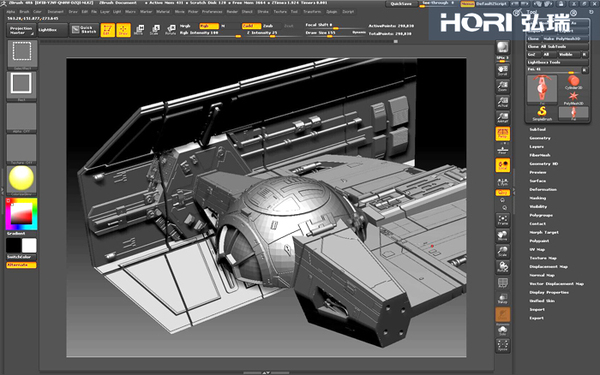Expand the Deformation section
Image resolution: width=600 pixels, height=375 pixels.
543,189
